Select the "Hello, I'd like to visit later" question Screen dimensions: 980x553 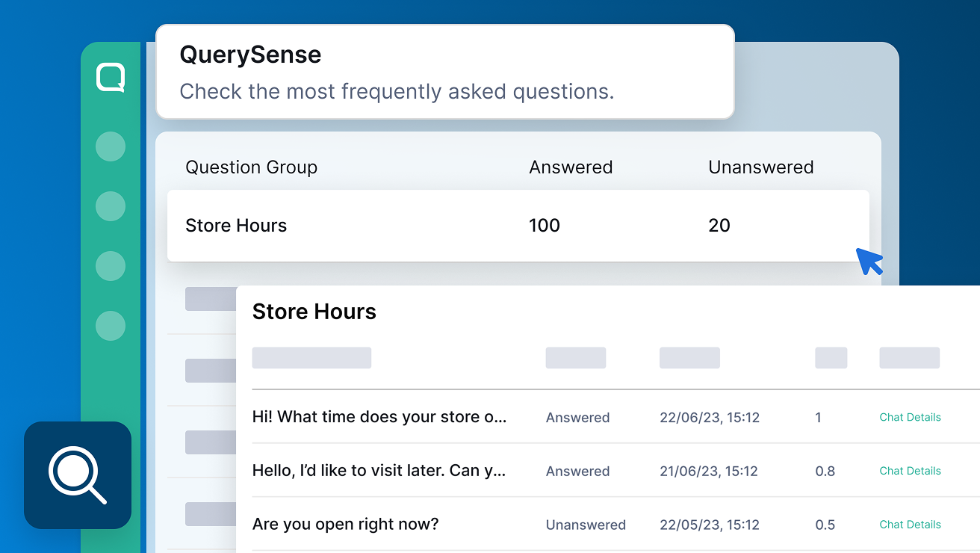pos(379,471)
